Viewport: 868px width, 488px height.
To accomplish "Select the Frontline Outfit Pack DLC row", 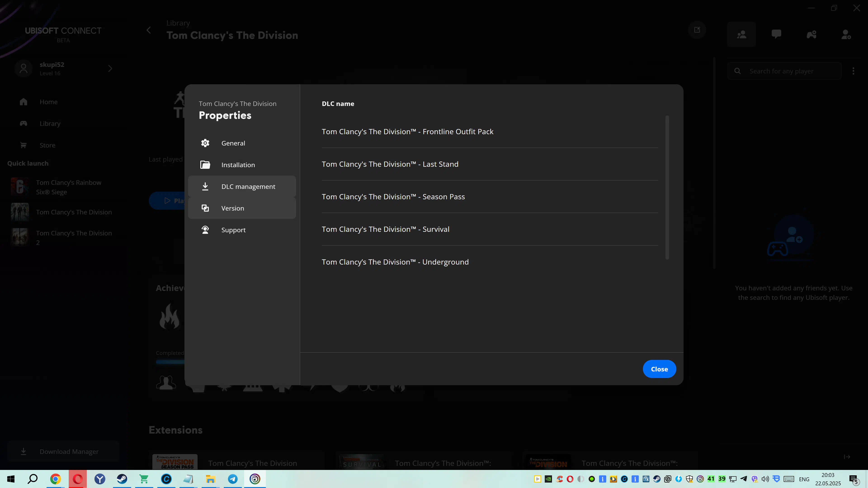I will pyautogui.click(x=490, y=132).
